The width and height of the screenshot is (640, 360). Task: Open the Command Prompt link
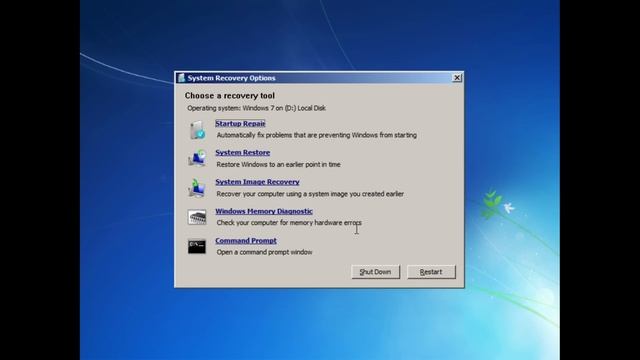(246, 240)
